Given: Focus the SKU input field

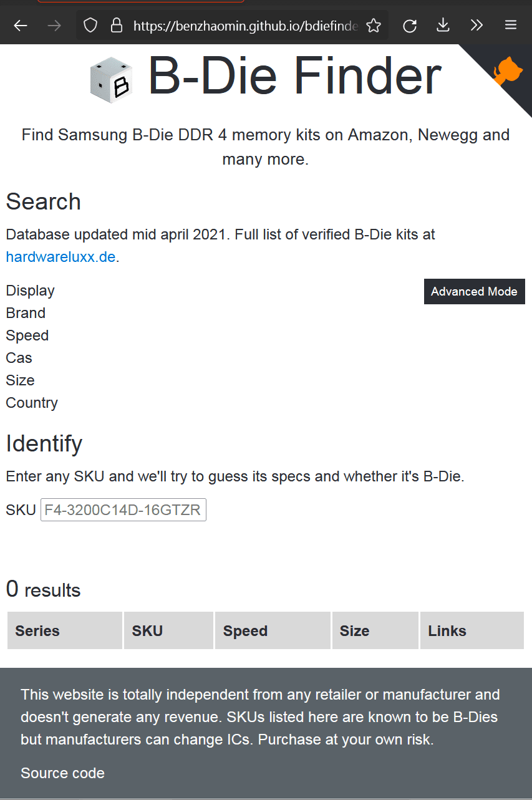Looking at the screenshot, I should (123, 510).
